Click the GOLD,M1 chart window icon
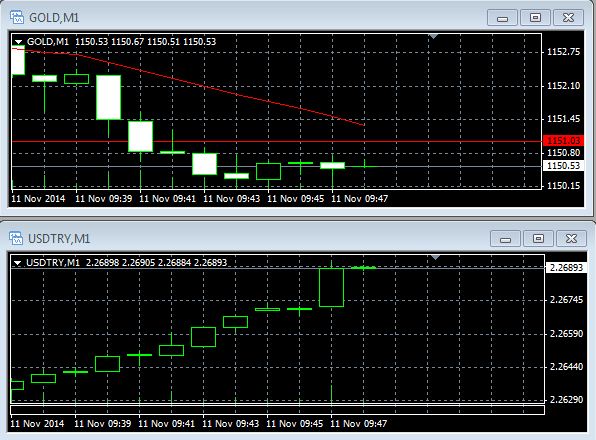596x440 pixels. click(17, 17)
